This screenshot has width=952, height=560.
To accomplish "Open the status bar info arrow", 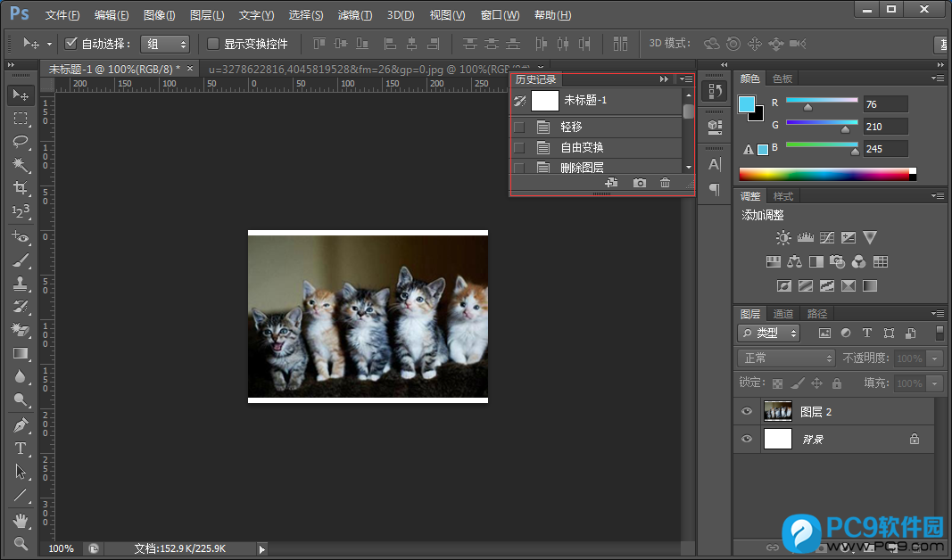I will point(261,549).
